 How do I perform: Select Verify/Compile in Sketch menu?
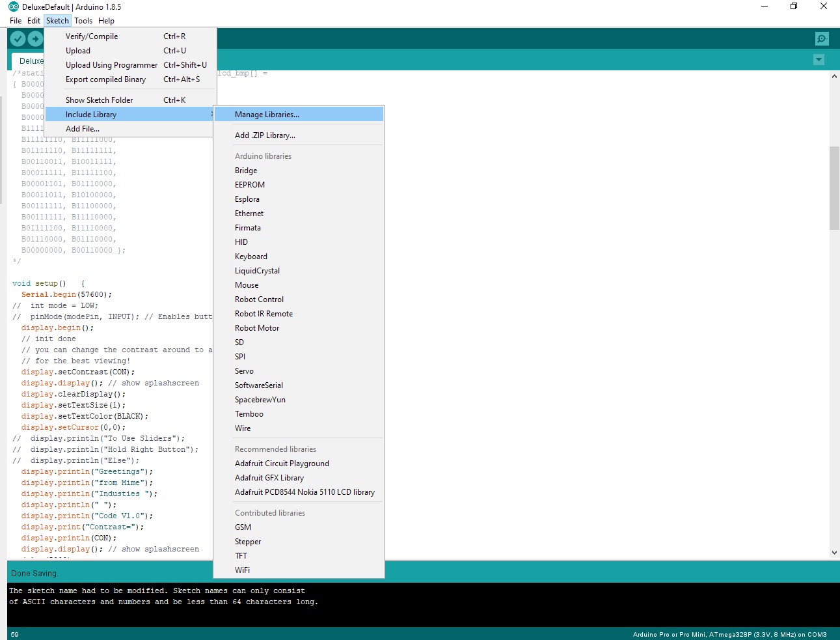(x=92, y=36)
